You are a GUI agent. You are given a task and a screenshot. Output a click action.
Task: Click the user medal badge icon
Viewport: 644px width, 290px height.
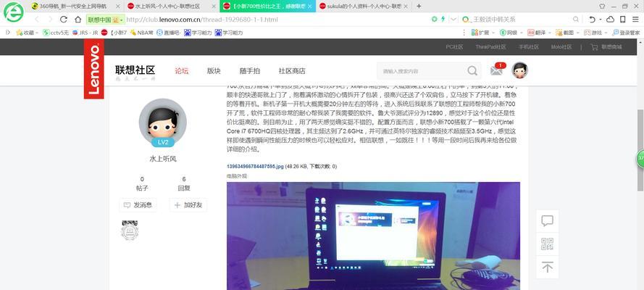(130, 230)
